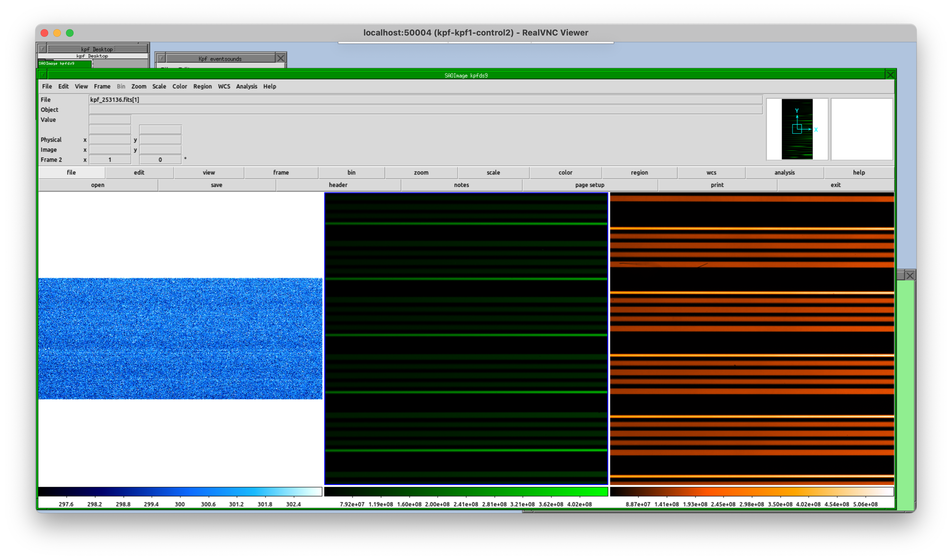Click the 'header' button
Viewport: 952px width, 560px height.
338,185
